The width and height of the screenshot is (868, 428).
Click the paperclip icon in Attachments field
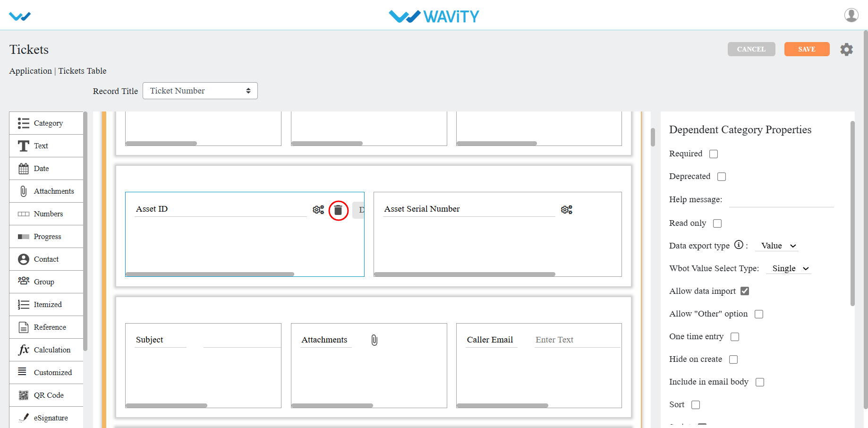pos(374,340)
